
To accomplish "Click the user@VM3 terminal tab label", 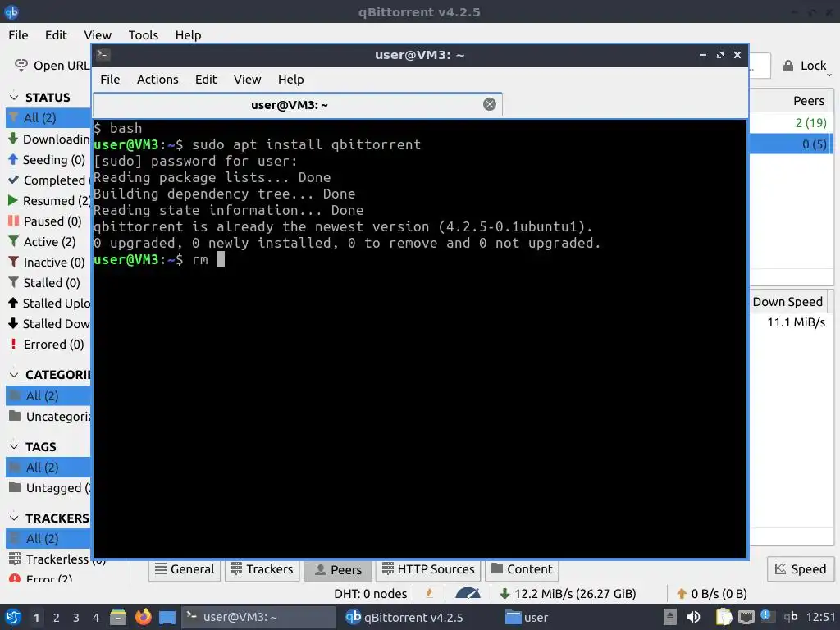I will (290, 105).
